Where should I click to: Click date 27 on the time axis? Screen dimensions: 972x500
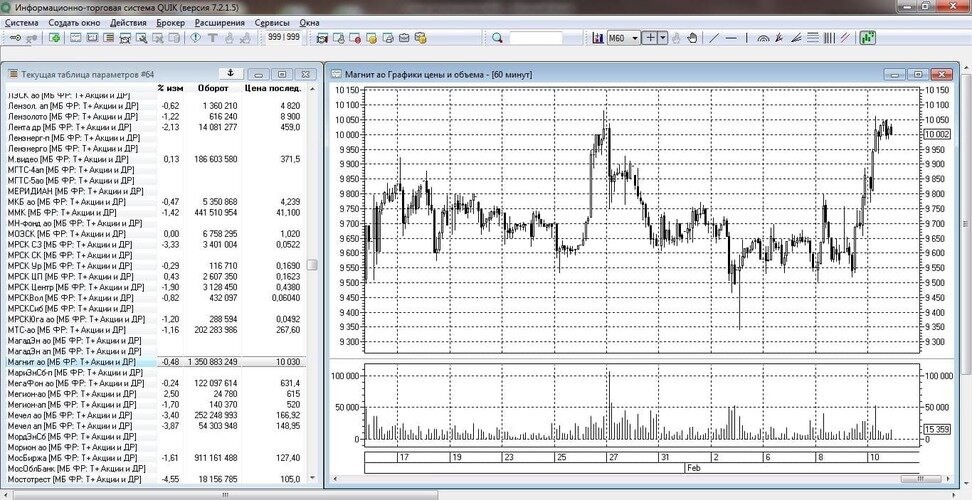(612, 457)
